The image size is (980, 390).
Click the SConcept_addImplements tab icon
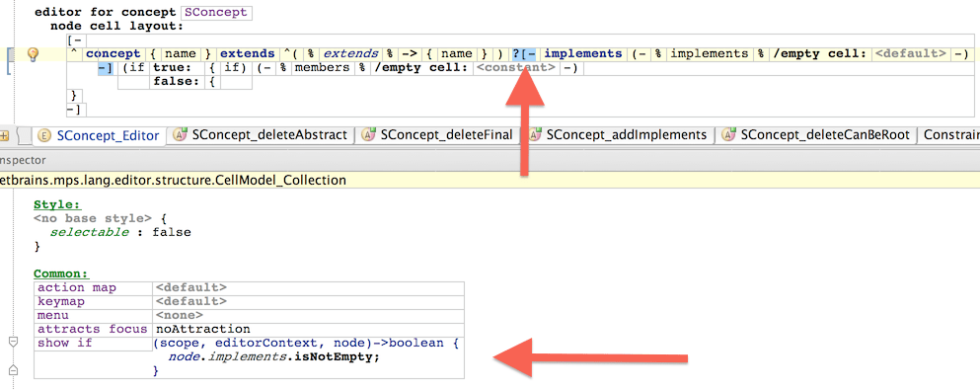click(535, 134)
